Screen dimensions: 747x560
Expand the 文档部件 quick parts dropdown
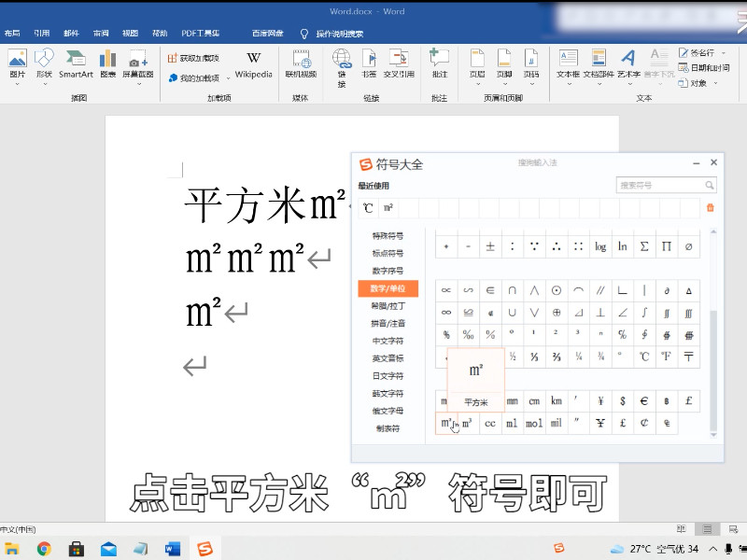pos(599,84)
